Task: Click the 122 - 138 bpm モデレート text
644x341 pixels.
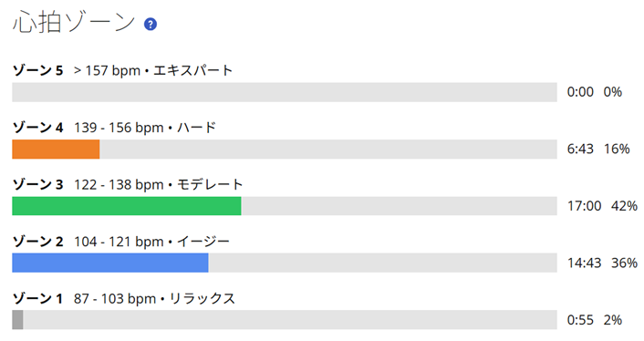Action: [x=159, y=185]
